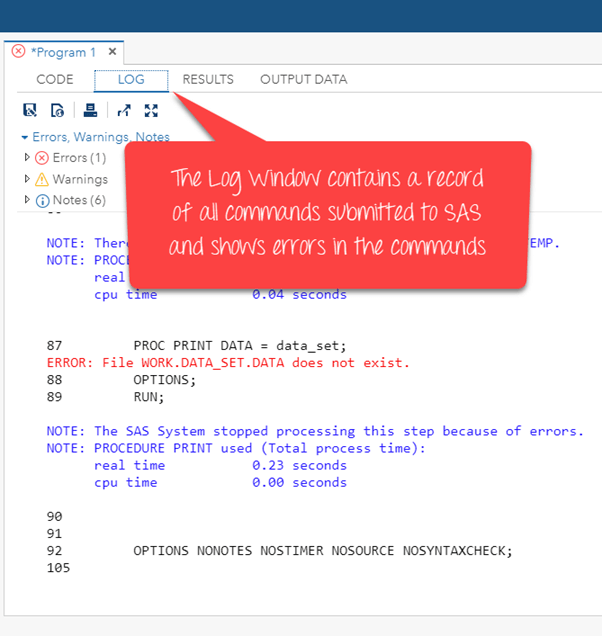Image resolution: width=602 pixels, height=636 pixels.
Task: Select the LOG tab
Action: point(131,79)
